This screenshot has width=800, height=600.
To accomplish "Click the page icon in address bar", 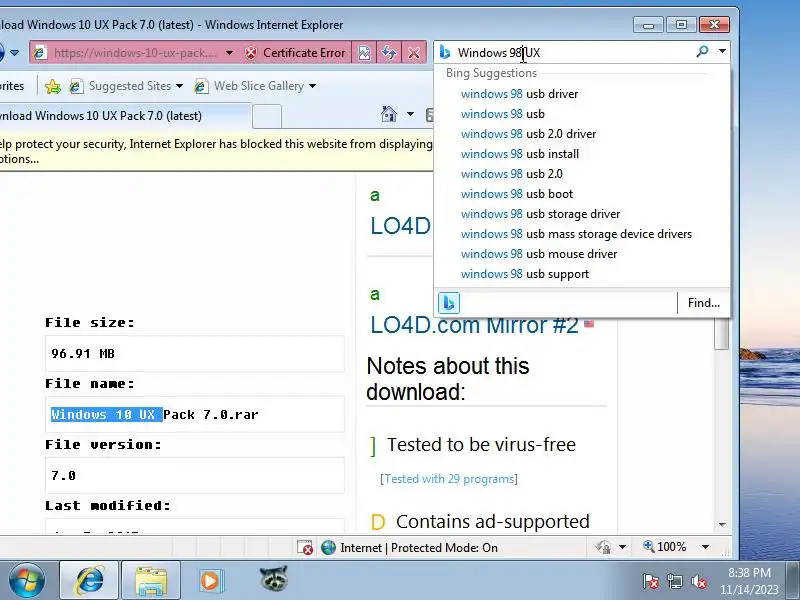I will click(40, 53).
